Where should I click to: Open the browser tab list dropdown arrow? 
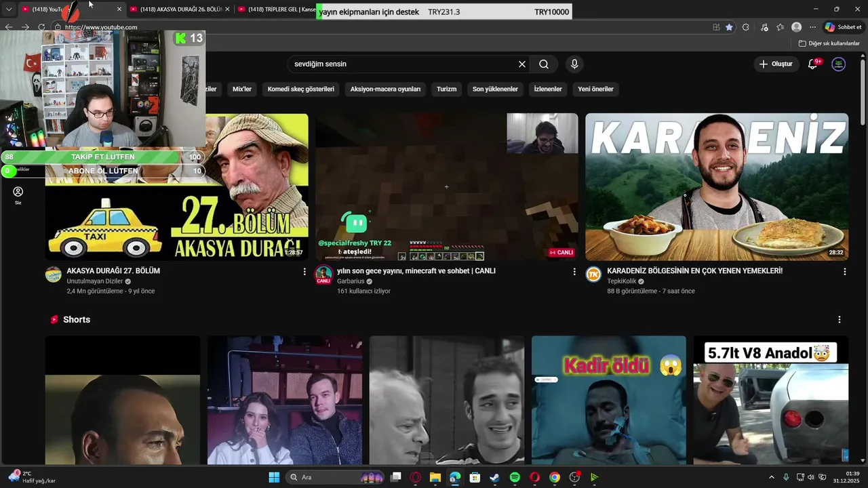coord(9,9)
